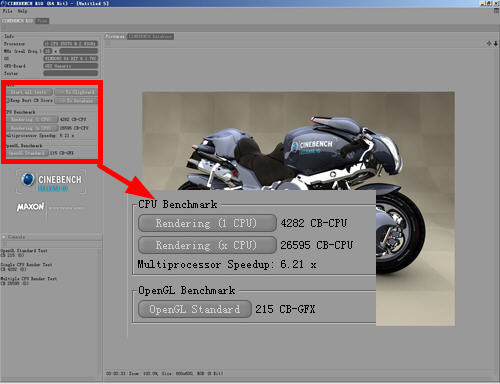Click the down-arrow icon at picture panel top-right
The width and height of the screenshot is (500, 384).
pos(496,44)
